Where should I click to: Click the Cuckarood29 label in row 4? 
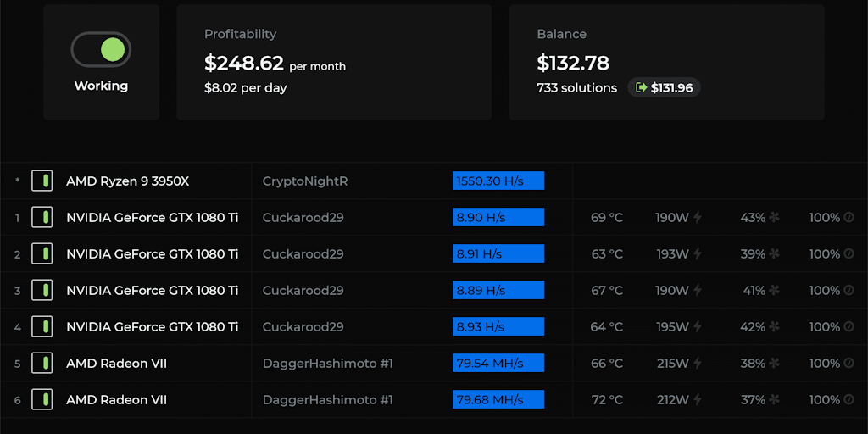[x=303, y=326]
